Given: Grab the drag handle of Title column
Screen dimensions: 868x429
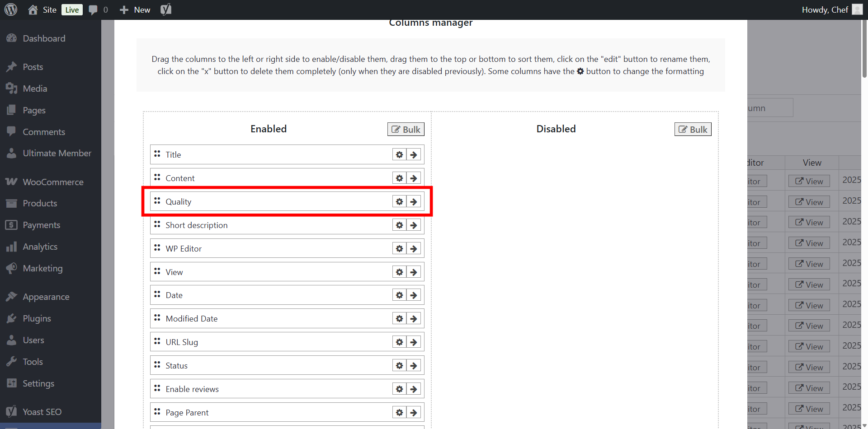Looking at the screenshot, I should pyautogui.click(x=157, y=154).
